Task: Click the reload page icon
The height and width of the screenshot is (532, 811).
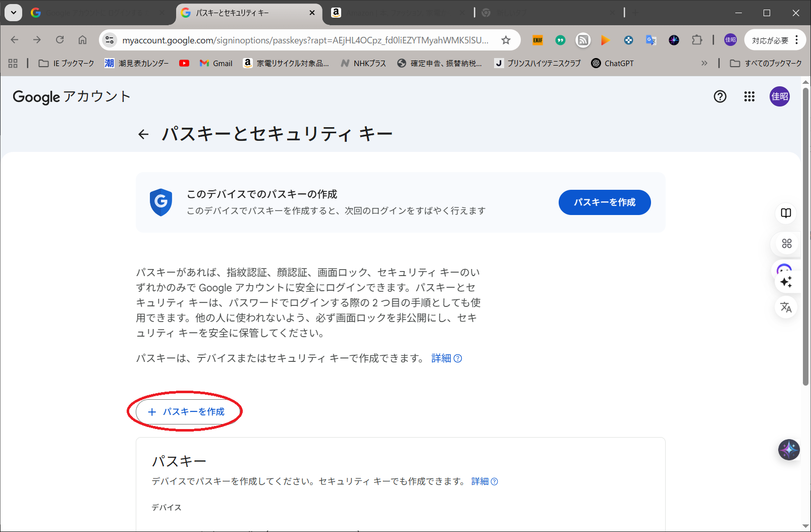Action: pos(60,40)
